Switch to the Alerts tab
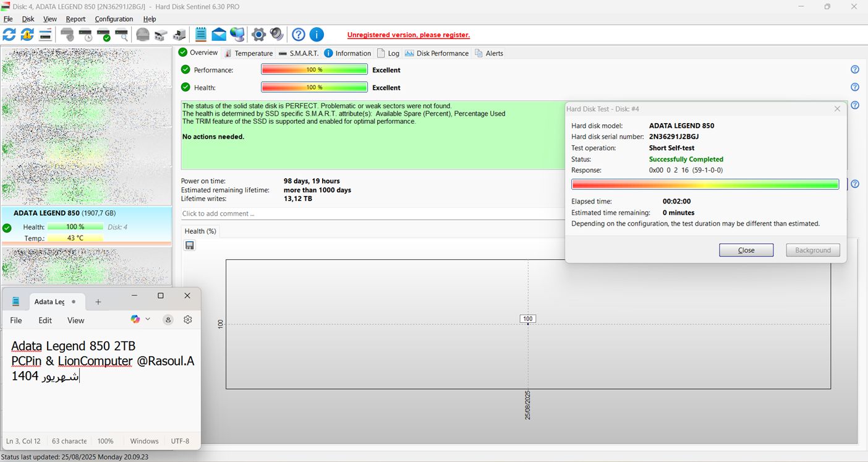 pyautogui.click(x=489, y=53)
